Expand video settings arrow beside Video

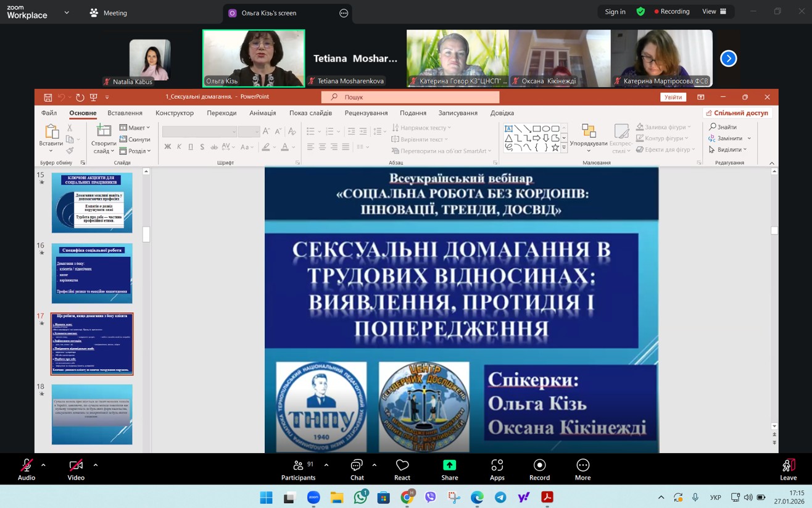[x=96, y=465]
